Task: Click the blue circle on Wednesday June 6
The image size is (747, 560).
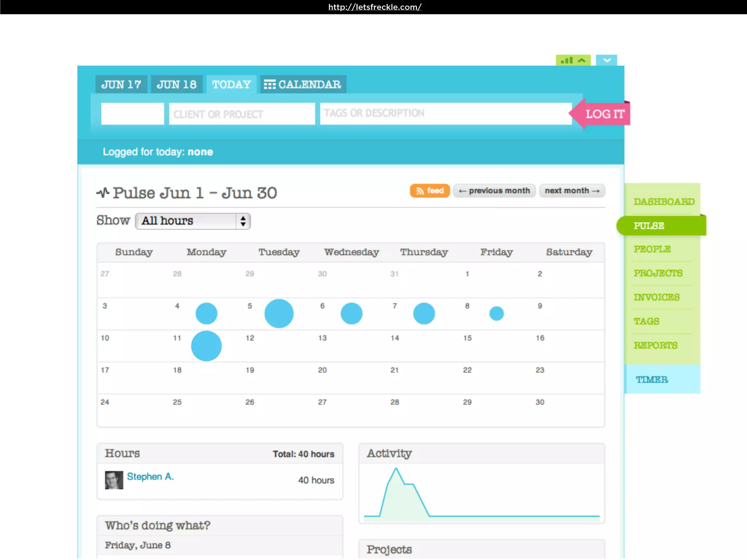Action: (351, 314)
